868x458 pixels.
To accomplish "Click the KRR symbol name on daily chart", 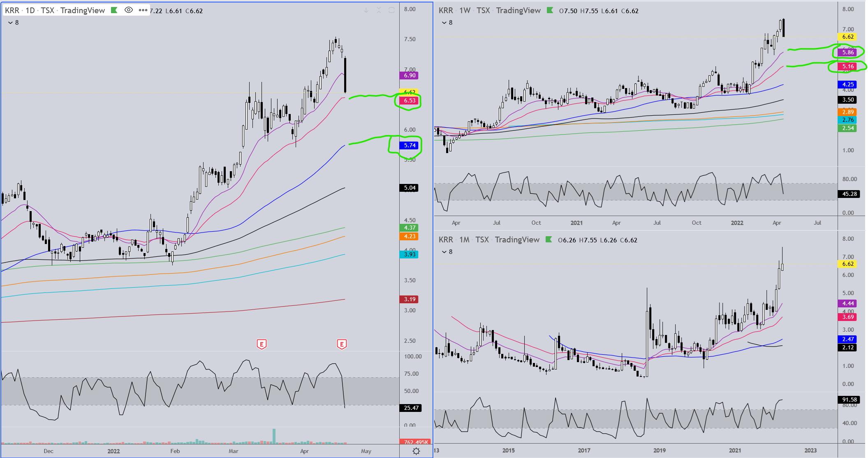I will 12,10.
